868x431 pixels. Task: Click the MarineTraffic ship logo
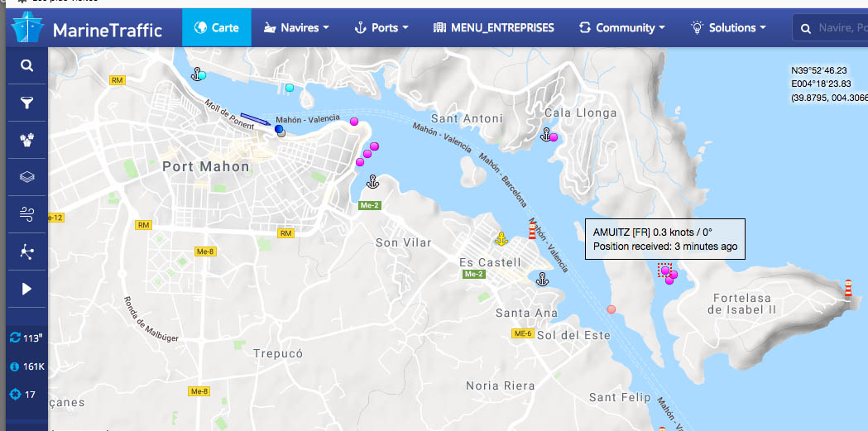27,26
